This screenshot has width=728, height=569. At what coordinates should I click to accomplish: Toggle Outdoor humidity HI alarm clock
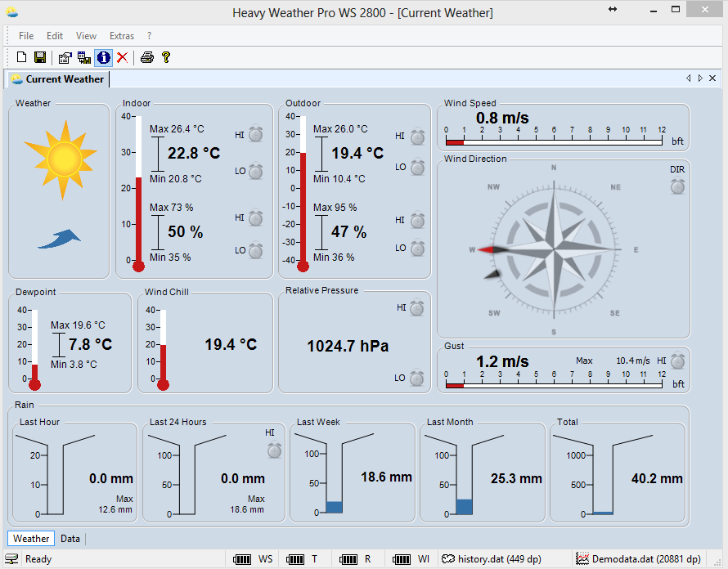pyautogui.click(x=417, y=220)
